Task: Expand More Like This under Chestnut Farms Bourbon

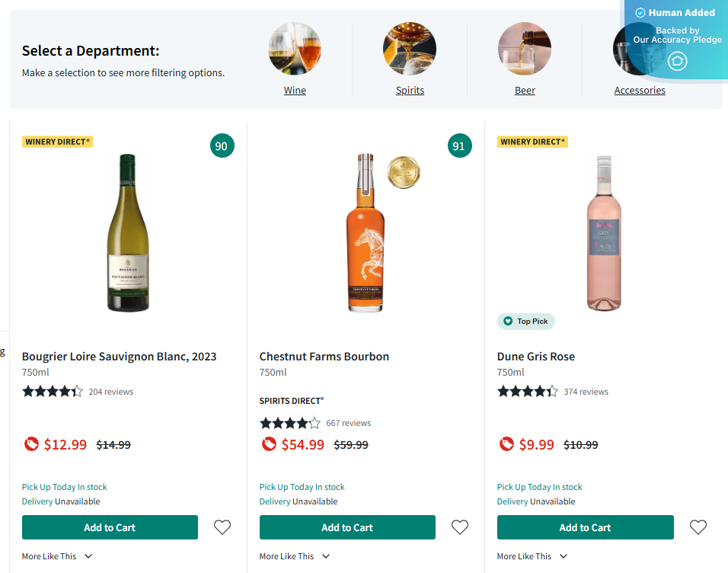Action: point(295,556)
